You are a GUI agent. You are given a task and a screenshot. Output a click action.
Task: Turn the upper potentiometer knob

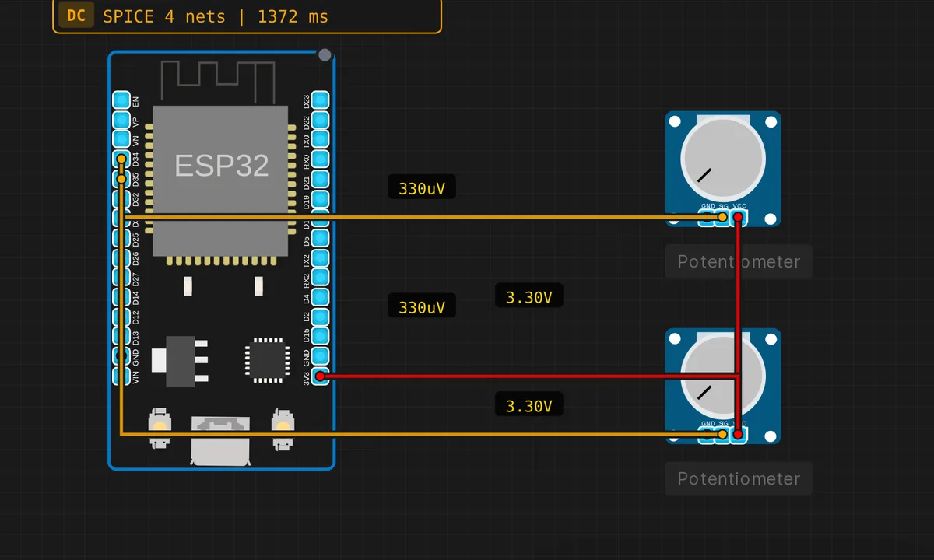(723, 159)
